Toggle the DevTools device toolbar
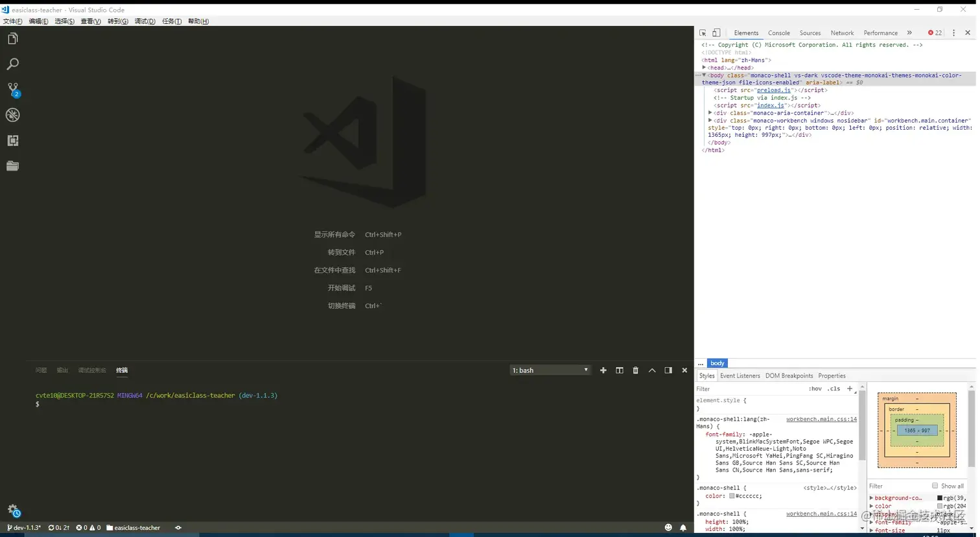Screen dimensions: 980x537 tap(716, 33)
